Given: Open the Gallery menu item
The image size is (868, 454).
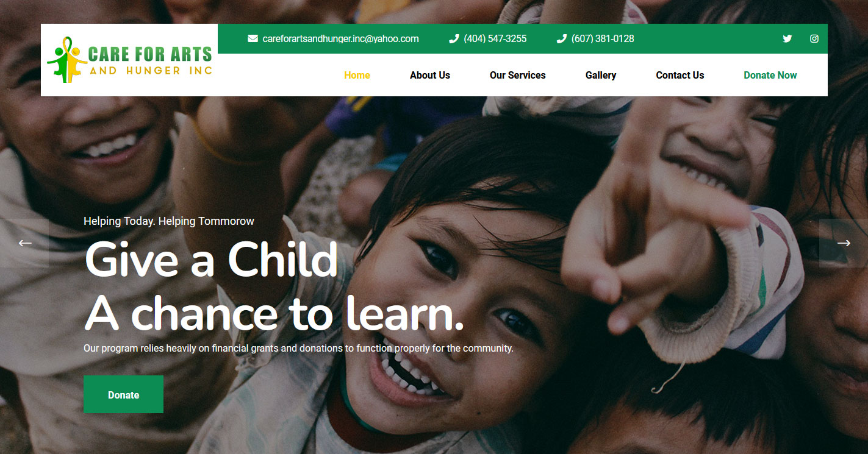Looking at the screenshot, I should tap(601, 75).
